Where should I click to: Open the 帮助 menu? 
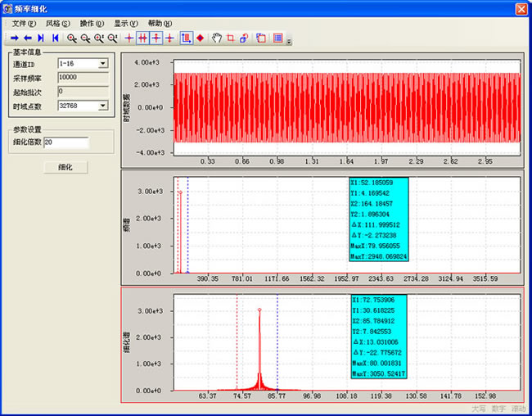pyautogui.click(x=160, y=24)
